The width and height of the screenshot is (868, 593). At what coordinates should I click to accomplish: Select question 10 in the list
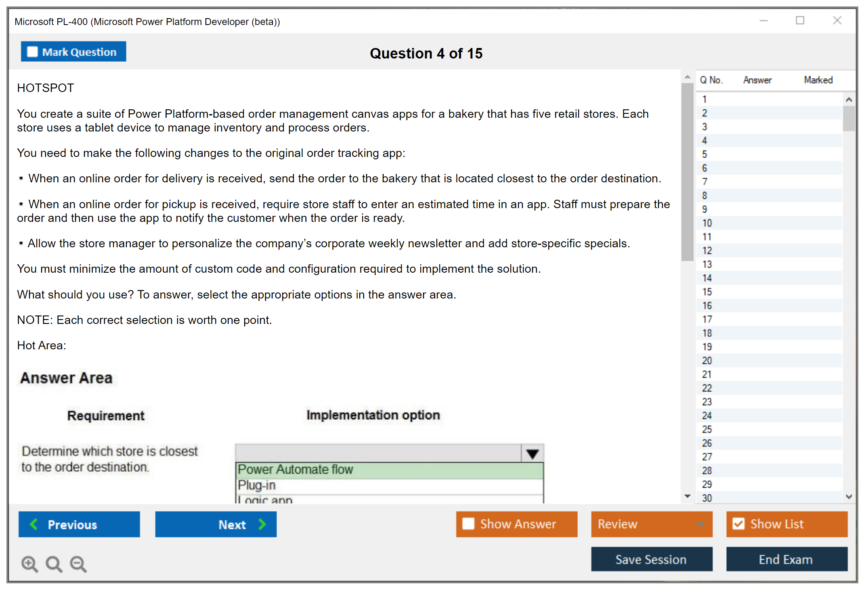[707, 223]
